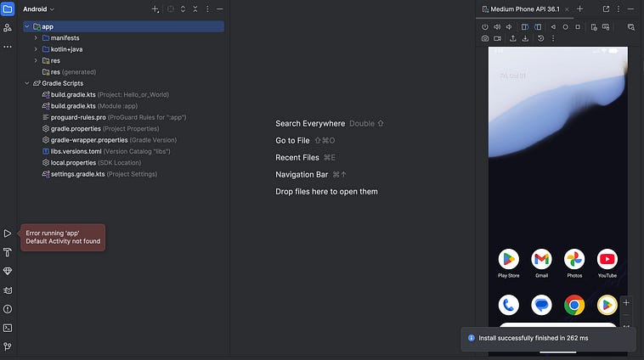
Task: Click emulator Back triangle button
Action: tap(553, 27)
